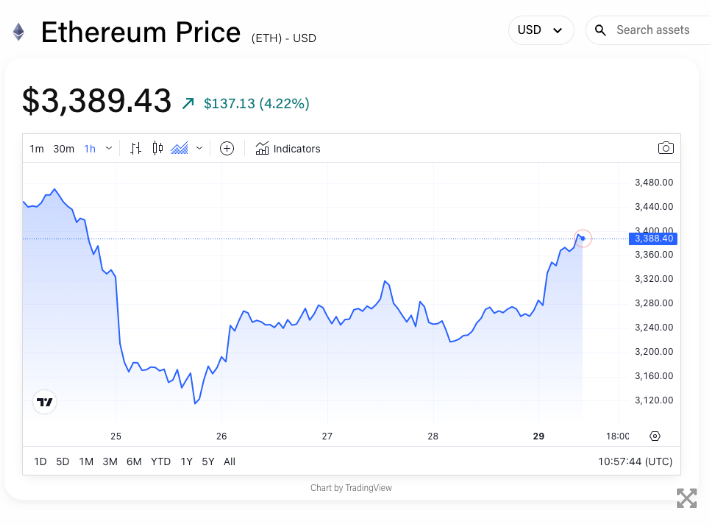Select the 1h interval
Image resolution: width=710 pixels, height=526 pixels.
[90, 149]
